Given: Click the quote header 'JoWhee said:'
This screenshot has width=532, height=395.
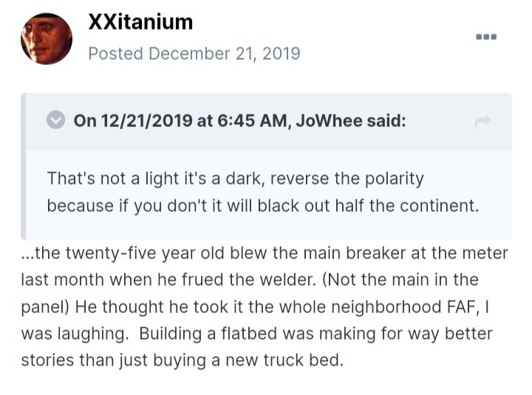Looking at the screenshot, I should pos(351,120).
